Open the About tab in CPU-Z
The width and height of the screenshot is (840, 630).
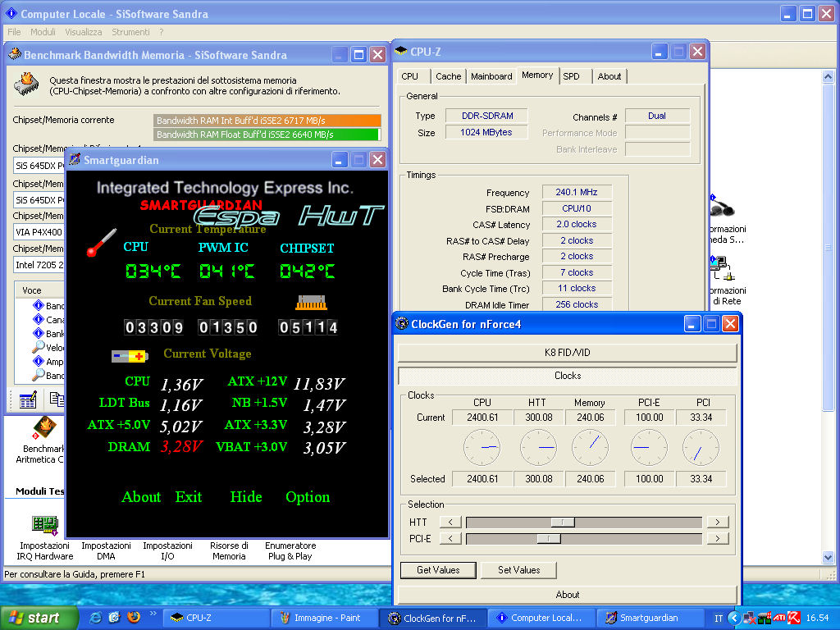point(609,76)
